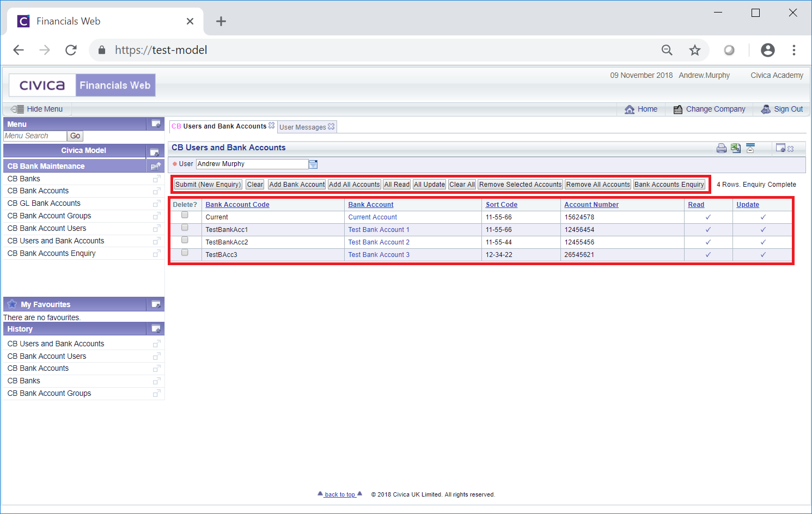The height and width of the screenshot is (514, 812).
Task: Click the Add Bank Account button
Action: click(297, 185)
